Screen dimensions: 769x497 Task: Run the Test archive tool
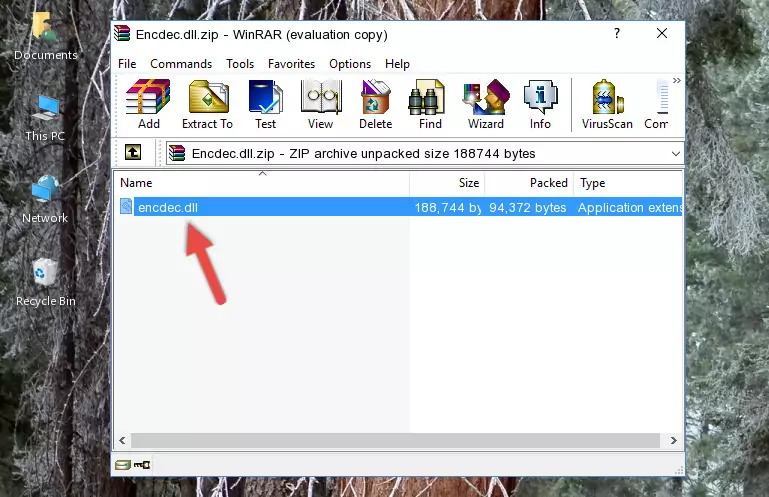(265, 105)
